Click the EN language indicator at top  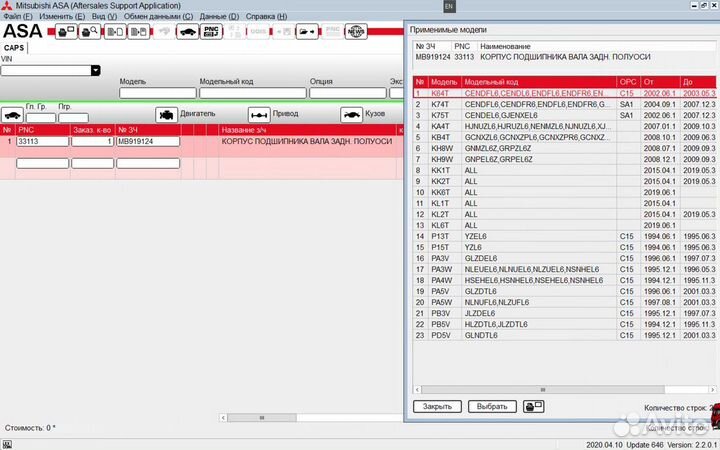pyautogui.click(x=449, y=6)
